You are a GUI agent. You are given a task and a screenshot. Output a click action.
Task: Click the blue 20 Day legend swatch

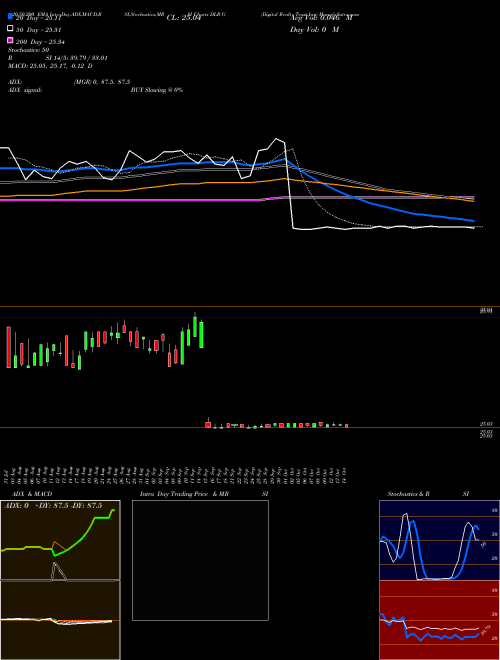tap(10, 16)
